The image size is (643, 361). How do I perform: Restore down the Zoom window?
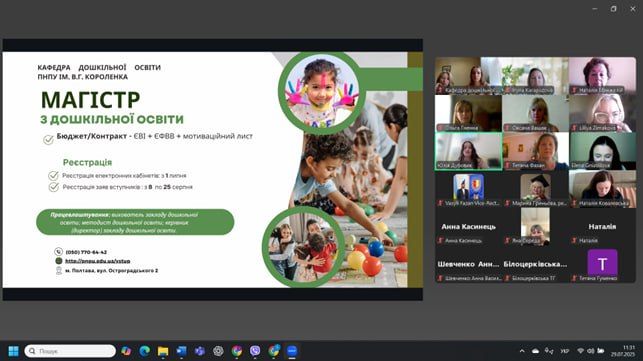pos(613,9)
